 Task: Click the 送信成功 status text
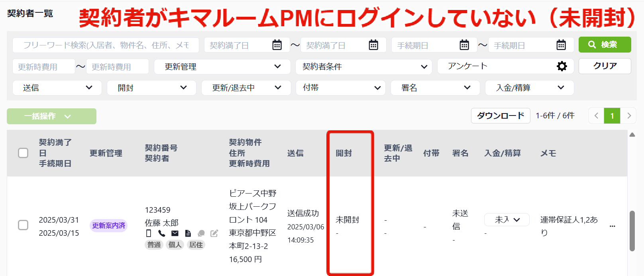[303, 213]
